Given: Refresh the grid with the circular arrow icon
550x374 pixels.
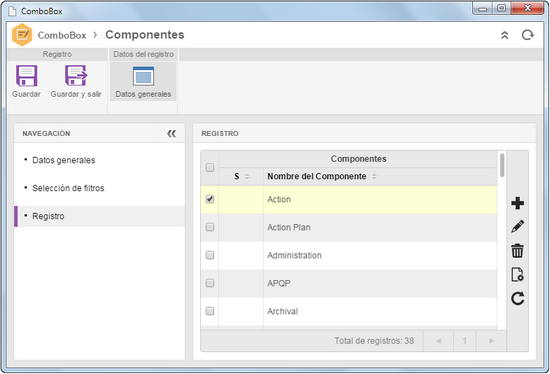Looking at the screenshot, I should coord(517,298).
